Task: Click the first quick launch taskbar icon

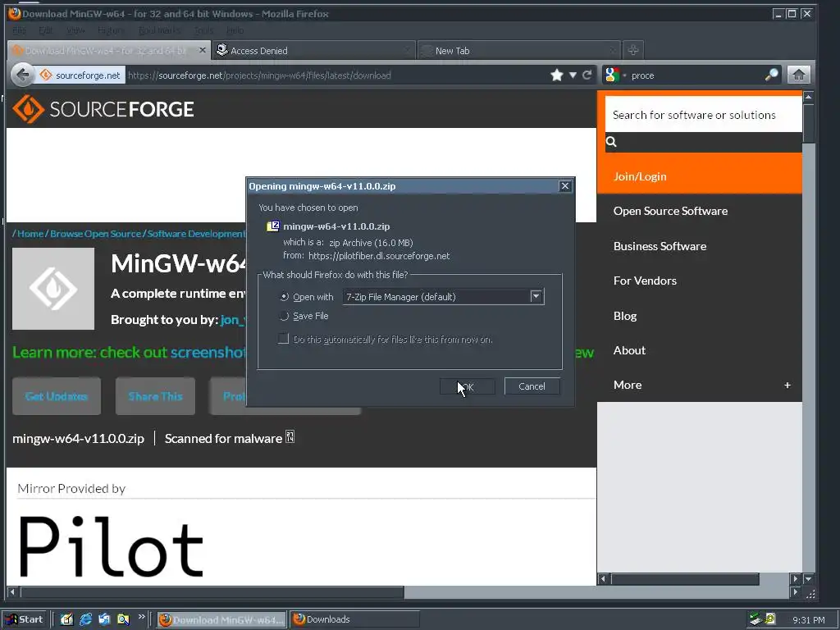Action: tap(66, 619)
